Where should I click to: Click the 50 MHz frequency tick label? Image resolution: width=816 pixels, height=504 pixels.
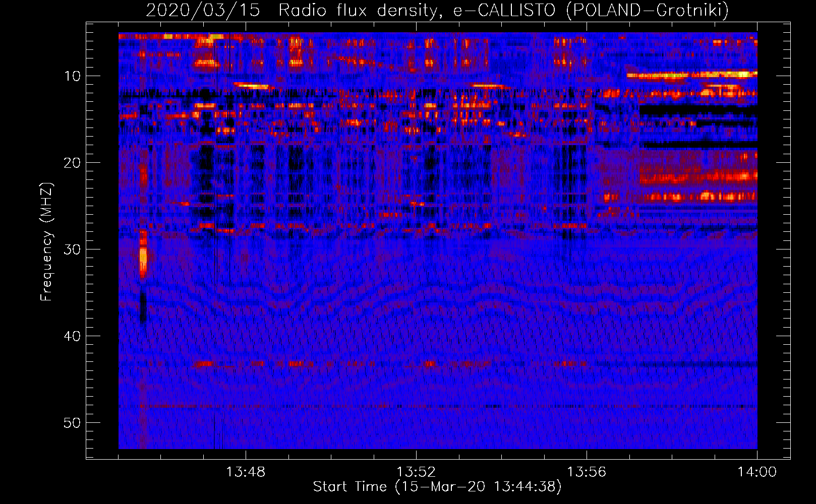(73, 423)
